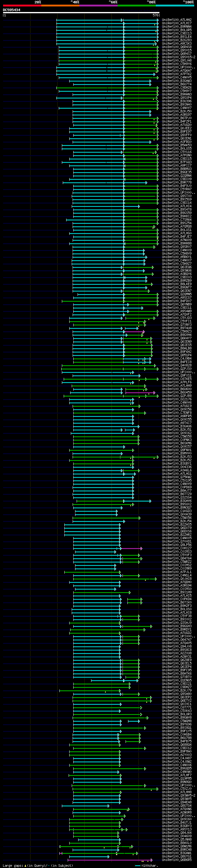Viewport: 197px width, 868px height.
Task: Select the UniRef100_C6TKE5 label
Action: click(177, 379)
